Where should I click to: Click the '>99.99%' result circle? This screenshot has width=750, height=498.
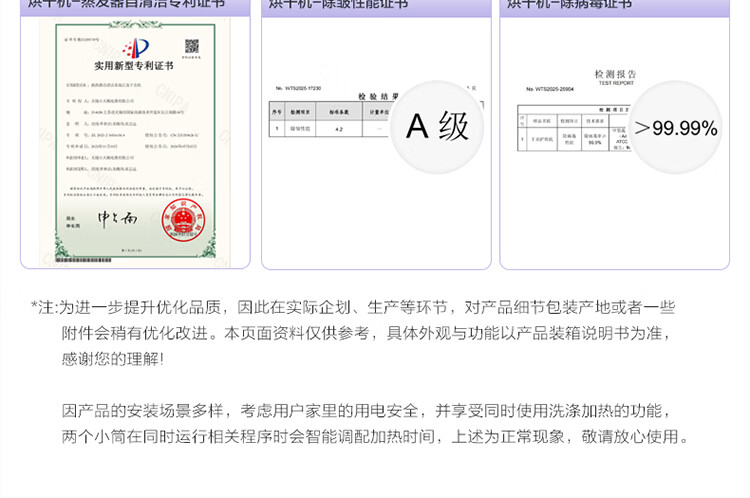[x=675, y=127]
